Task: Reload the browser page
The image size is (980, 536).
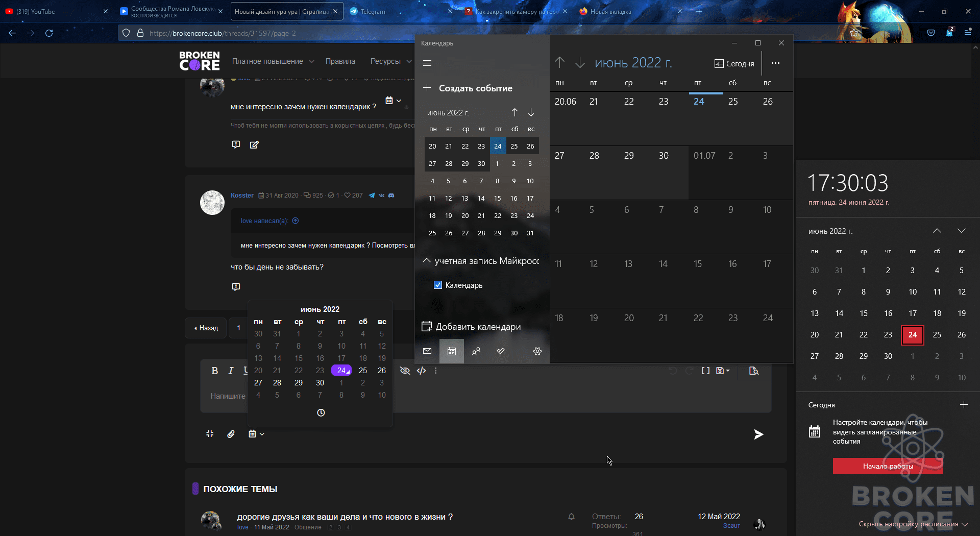Action: tap(49, 33)
